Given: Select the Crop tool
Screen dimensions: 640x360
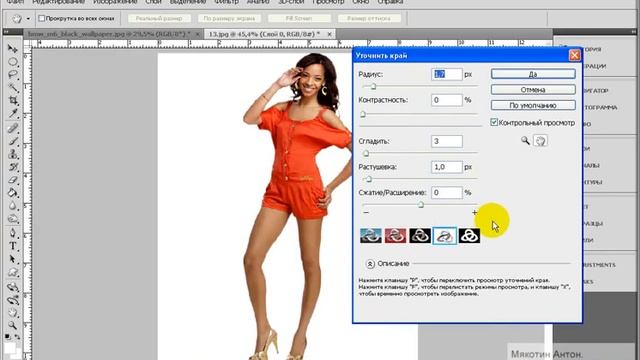Looking at the screenshot, I should tap(13, 100).
